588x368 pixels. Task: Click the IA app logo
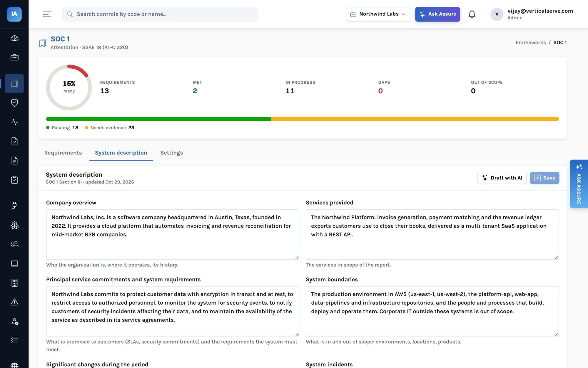coord(14,14)
